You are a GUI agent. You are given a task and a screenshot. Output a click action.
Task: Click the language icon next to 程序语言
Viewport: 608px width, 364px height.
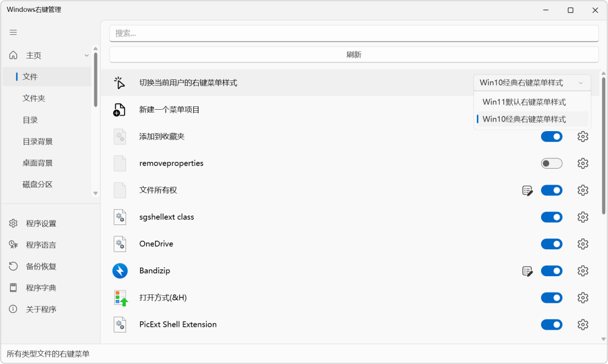point(13,245)
